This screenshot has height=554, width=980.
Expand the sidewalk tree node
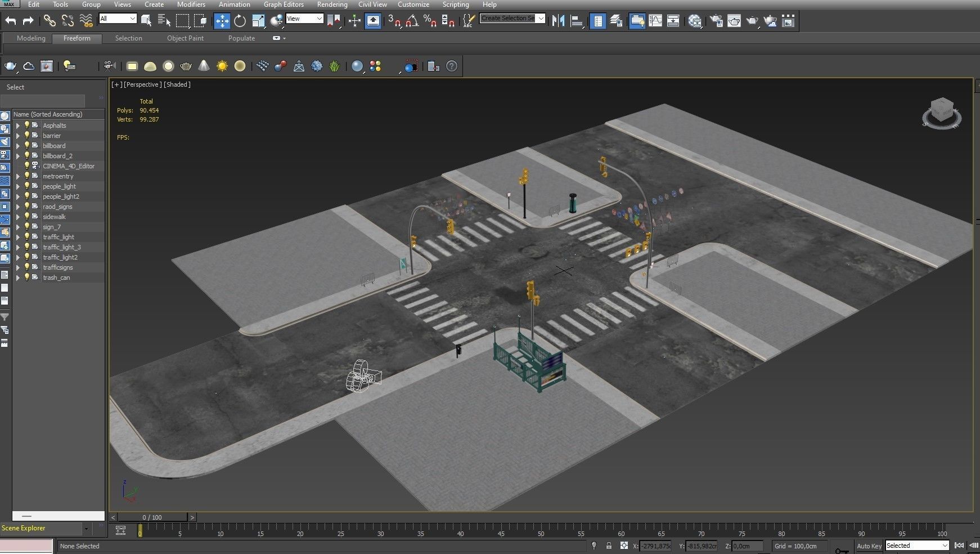17,217
